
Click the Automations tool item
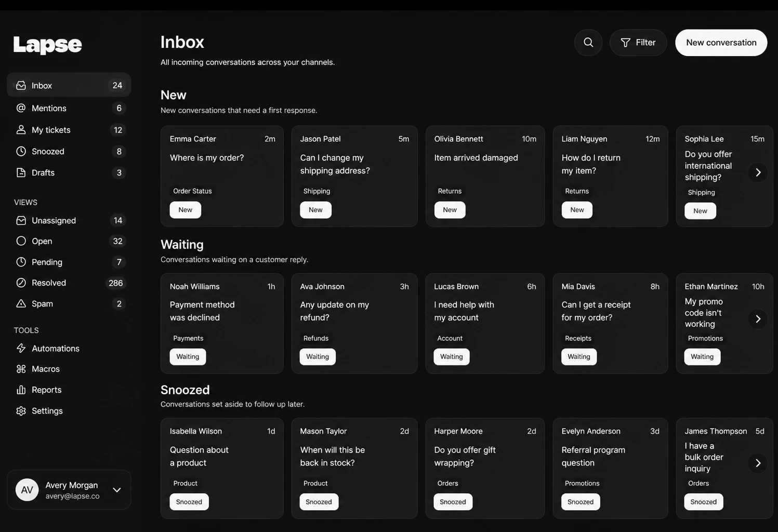[x=69, y=348]
